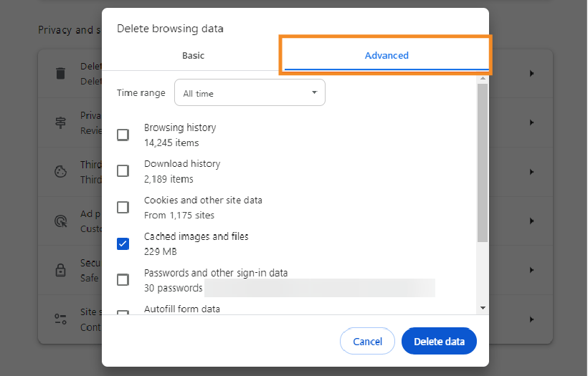The width and height of the screenshot is (588, 376).
Task: Click the '14,245 items' text
Action: (x=171, y=143)
